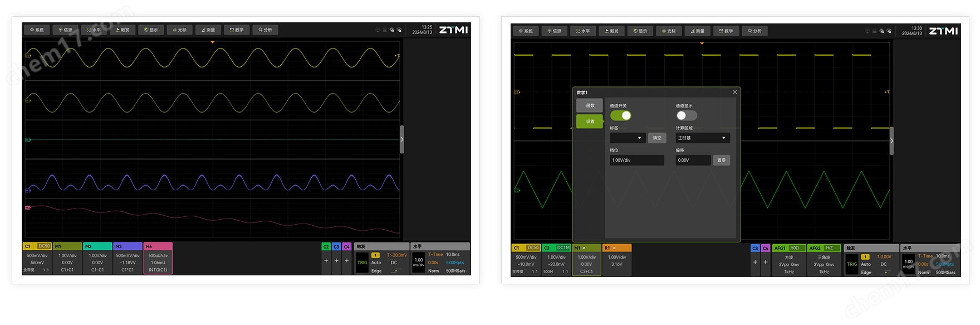This screenshot has height=325, width=980.
Task: Open 分析 menu in right oscilloscope screen
Action: (x=754, y=31)
